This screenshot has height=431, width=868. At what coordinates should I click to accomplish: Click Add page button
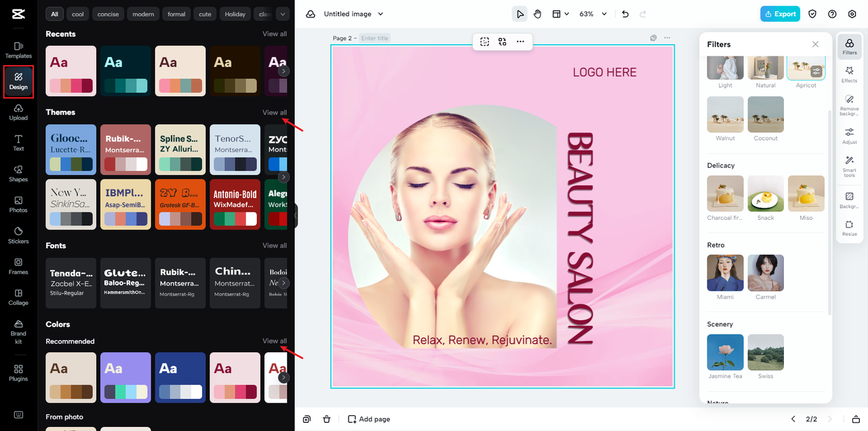(x=369, y=419)
